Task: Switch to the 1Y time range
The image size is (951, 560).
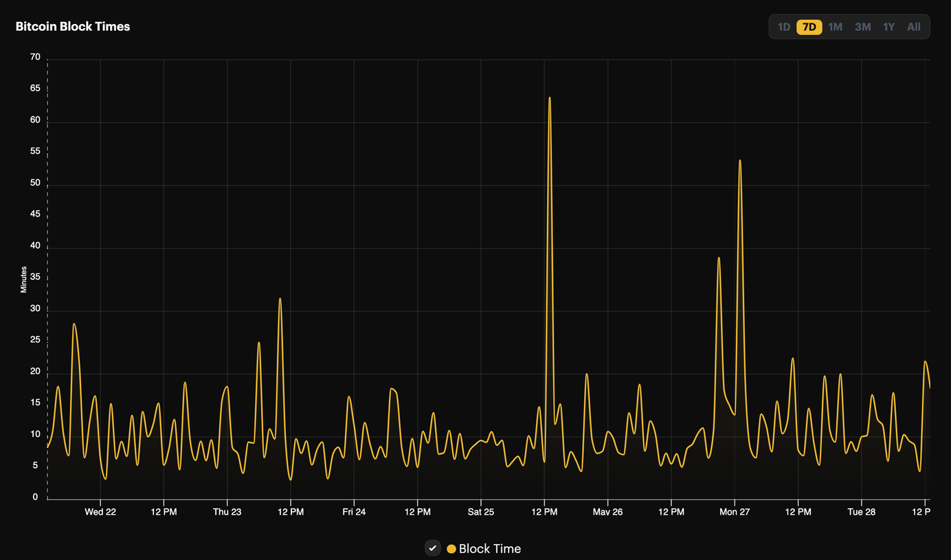Action: click(889, 27)
